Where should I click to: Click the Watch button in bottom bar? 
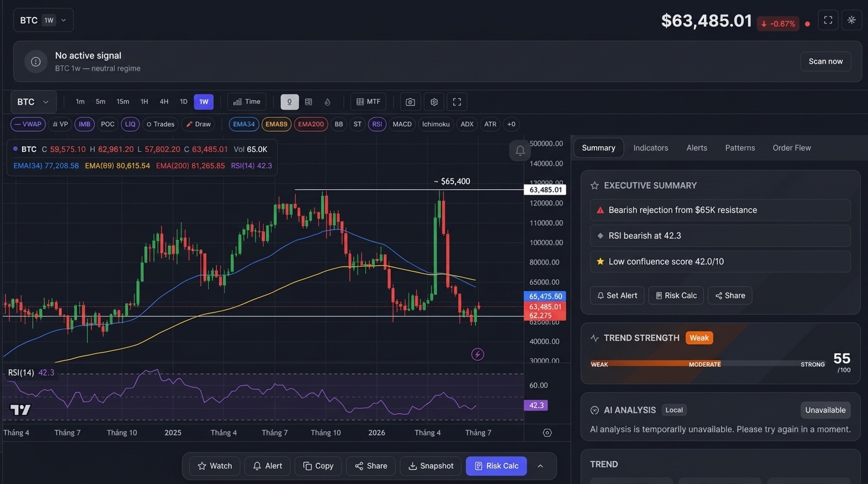[214, 466]
